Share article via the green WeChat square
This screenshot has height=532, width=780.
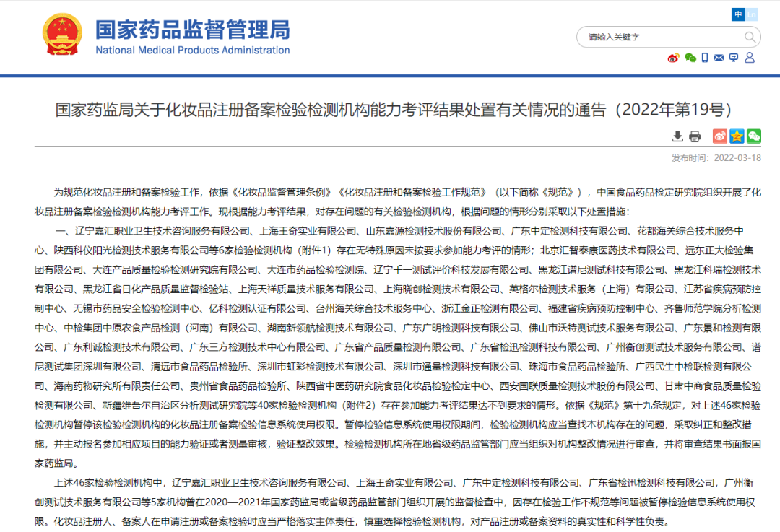[754, 136]
